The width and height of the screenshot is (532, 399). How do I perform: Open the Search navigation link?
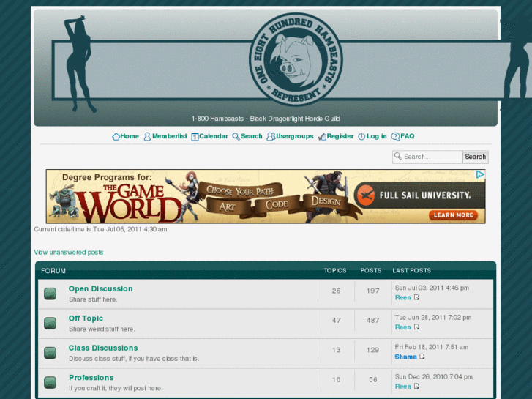(x=251, y=136)
